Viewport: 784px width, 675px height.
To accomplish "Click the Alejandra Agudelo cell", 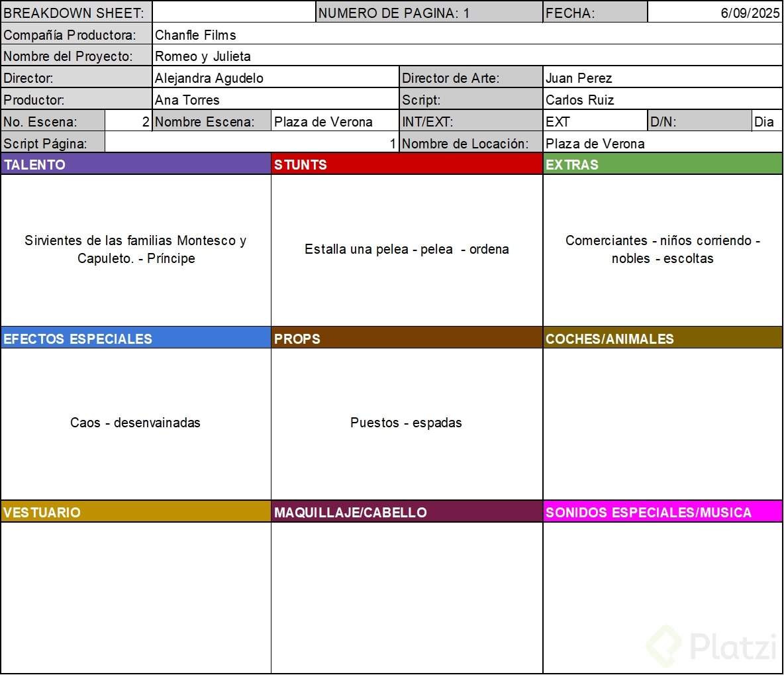I will 275,78.
